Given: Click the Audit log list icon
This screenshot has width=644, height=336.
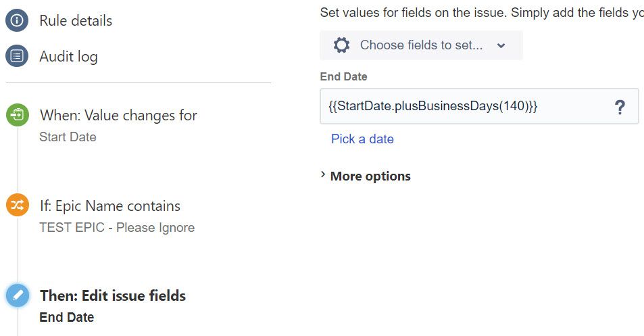Looking at the screenshot, I should (17, 56).
